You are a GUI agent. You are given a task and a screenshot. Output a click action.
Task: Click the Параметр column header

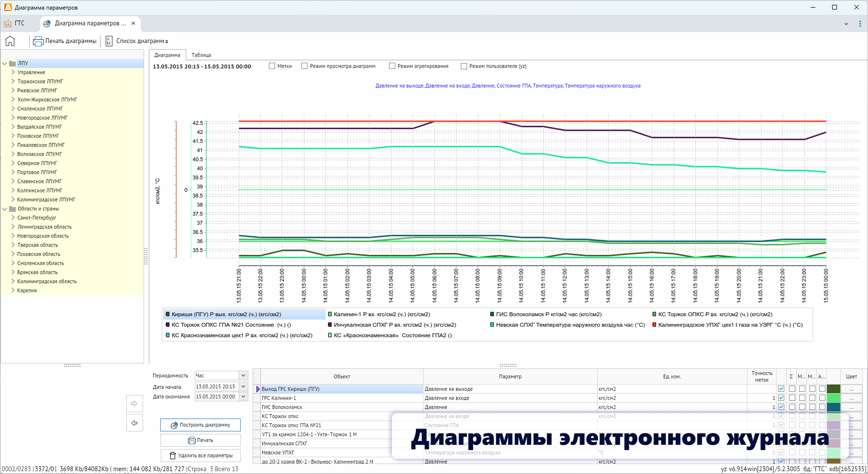510,376
